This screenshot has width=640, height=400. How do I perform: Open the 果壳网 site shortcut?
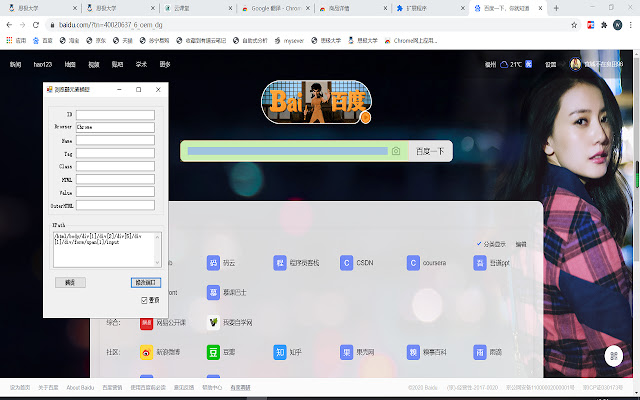pos(357,352)
